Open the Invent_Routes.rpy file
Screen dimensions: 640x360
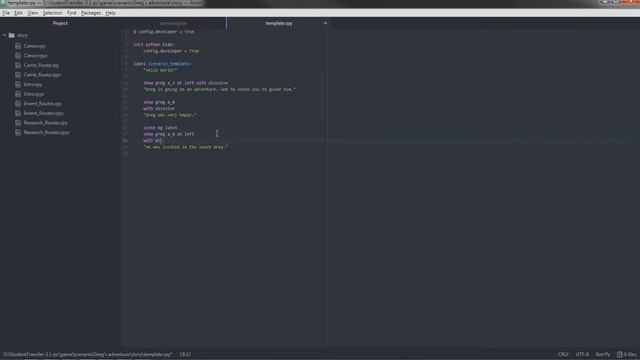coord(42,104)
